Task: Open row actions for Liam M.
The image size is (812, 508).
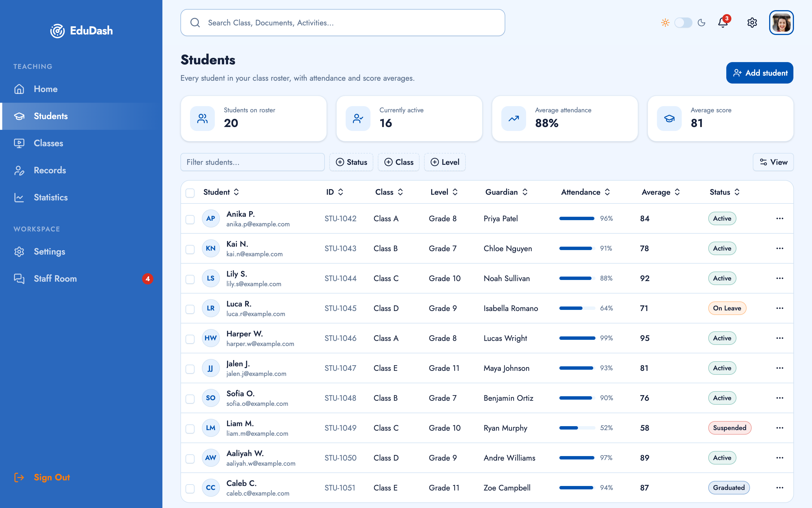Action: click(x=780, y=428)
